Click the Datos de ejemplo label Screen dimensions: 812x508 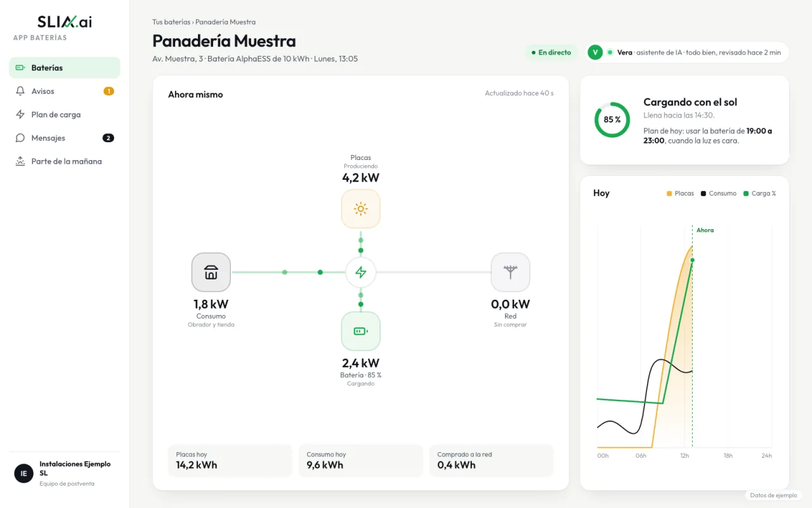[773, 495]
